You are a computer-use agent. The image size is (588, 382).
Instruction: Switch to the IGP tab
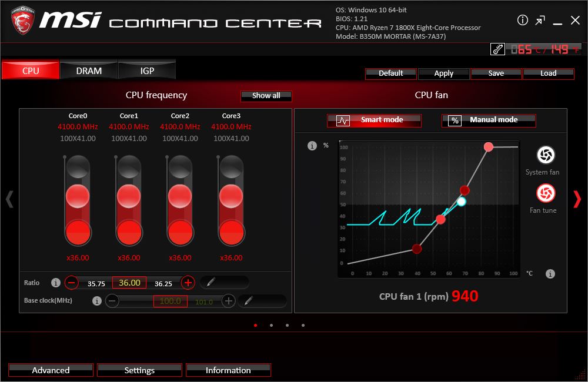[x=147, y=70]
